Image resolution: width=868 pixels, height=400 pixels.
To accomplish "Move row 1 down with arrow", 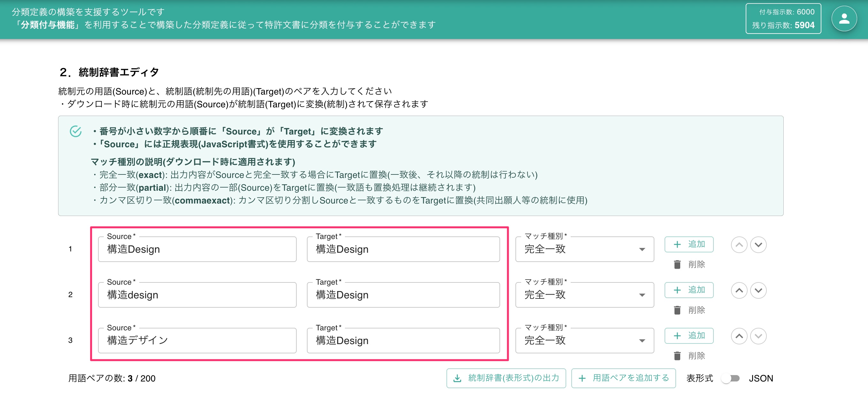I will (758, 245).
